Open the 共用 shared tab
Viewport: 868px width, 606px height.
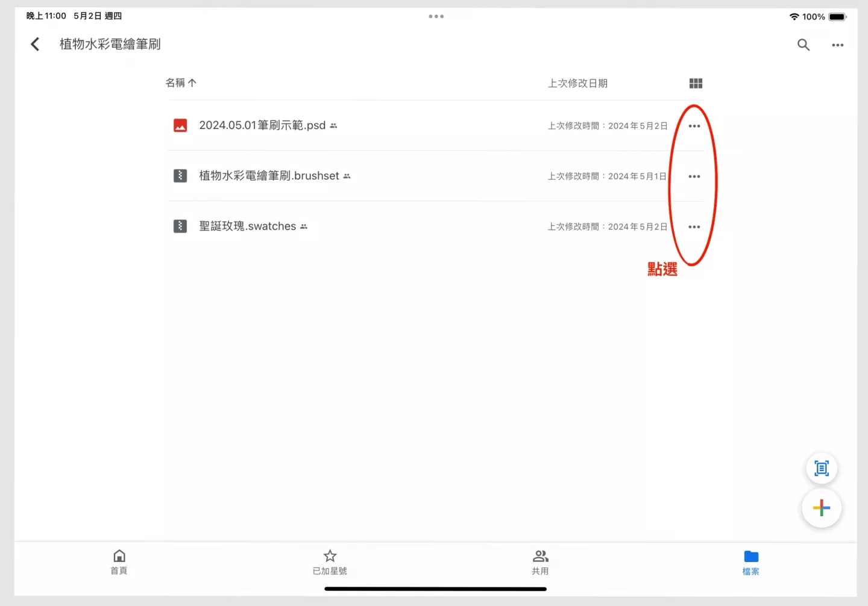[x=540, y=561]
